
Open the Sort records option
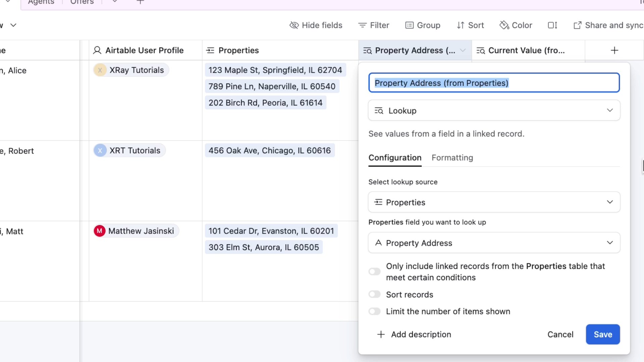point(470,25)
